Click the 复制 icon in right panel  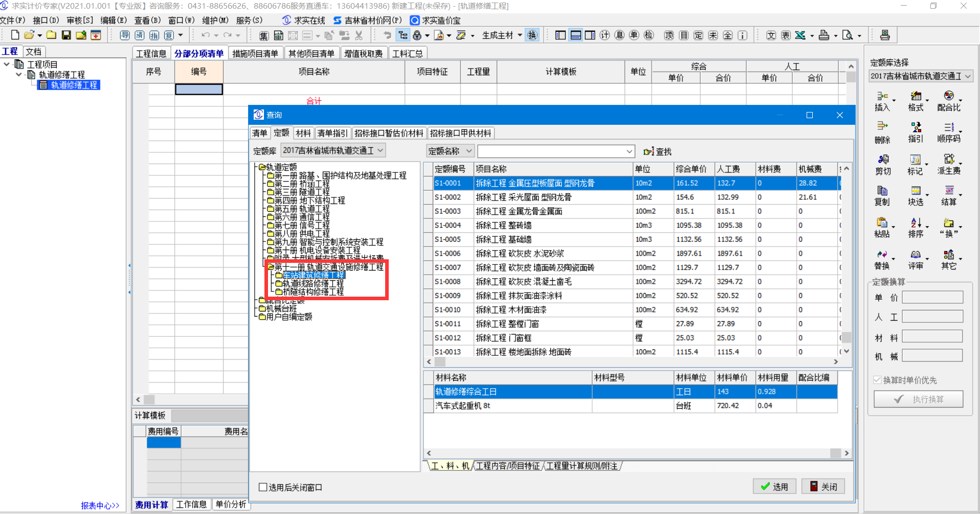[x=882, y=196]
